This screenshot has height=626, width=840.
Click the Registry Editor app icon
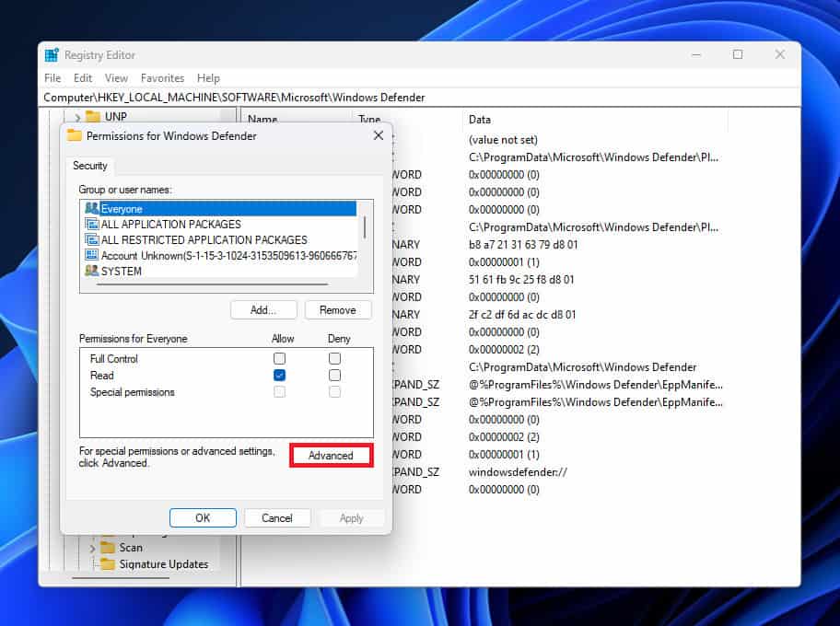point(52,54)
